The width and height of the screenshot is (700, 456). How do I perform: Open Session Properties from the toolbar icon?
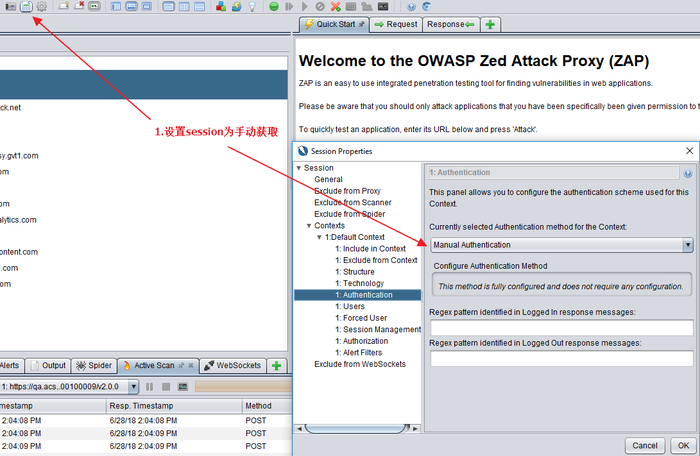tap(27, 7)
